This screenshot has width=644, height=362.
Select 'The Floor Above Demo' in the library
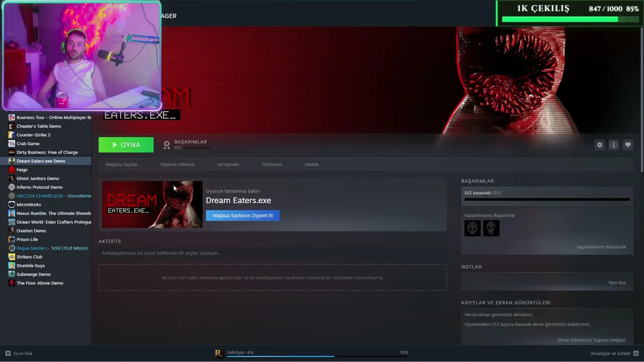click(x=45, y=283)
